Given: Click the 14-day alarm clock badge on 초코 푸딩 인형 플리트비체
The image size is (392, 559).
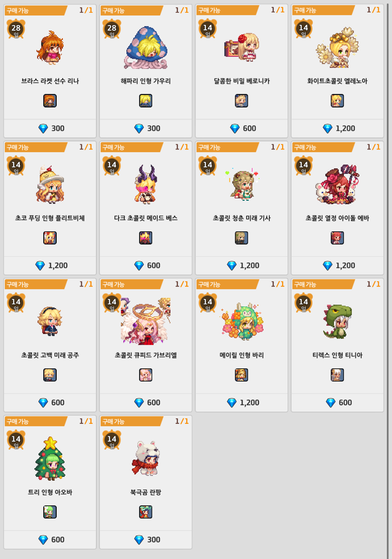Looking at the screenshot, I should pyautogui.click(x=16, y=165).
